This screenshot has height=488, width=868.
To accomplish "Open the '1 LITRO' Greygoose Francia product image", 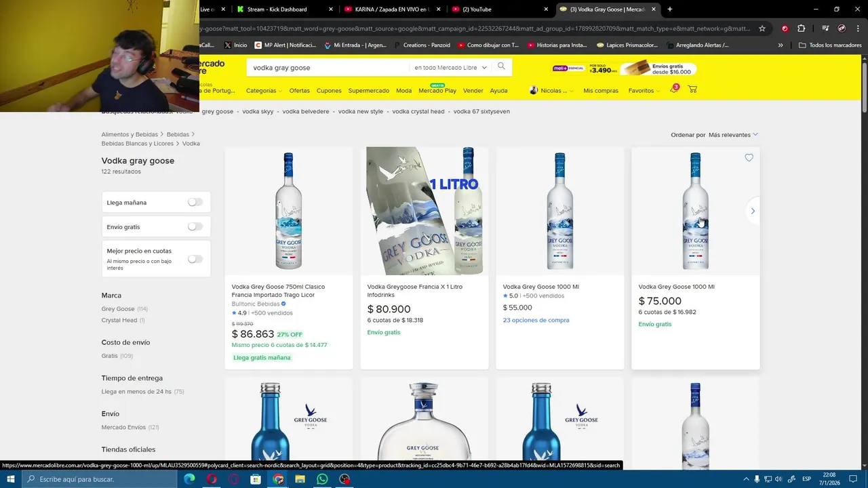I will (x=425, y=211).
